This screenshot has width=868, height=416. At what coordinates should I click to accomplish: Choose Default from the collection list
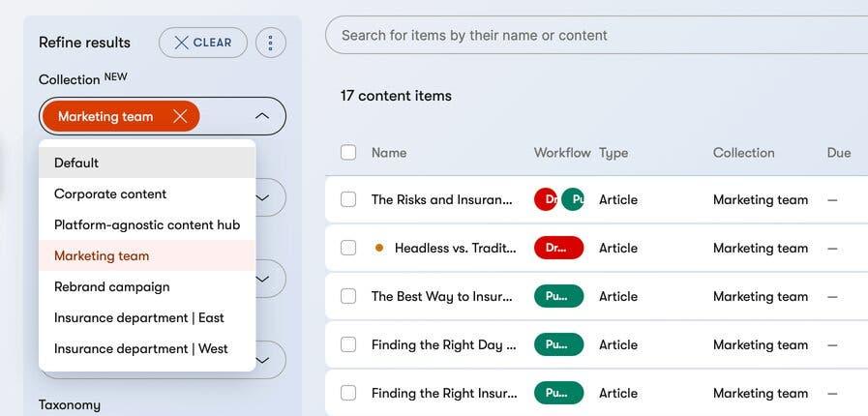point(76,163)
